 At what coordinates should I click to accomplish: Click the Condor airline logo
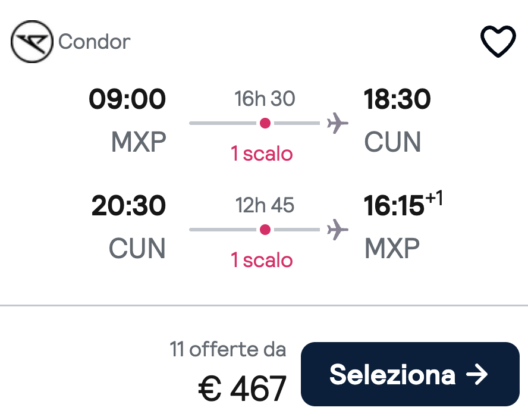point(32,42)
